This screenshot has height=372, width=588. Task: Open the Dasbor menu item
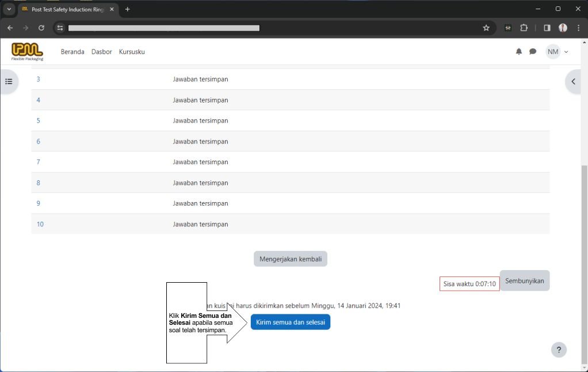pos(102,52)
